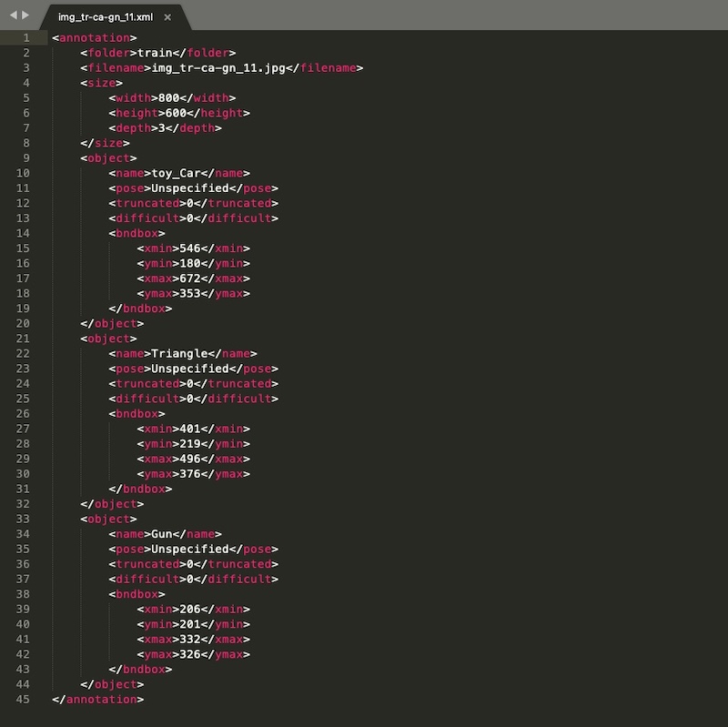Click the name toy_Car text
The image size is (728, 727).
point(176,173)
